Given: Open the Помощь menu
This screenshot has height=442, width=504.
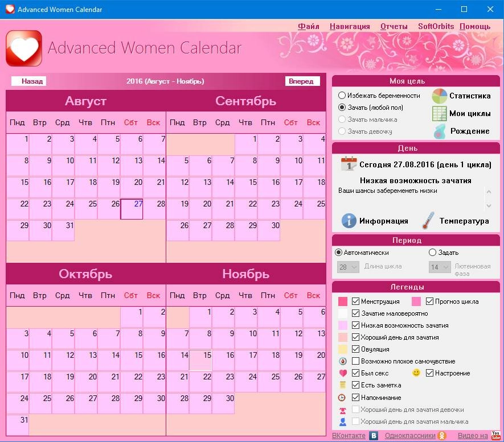Looking at the screenshot, I should (475, 26).
